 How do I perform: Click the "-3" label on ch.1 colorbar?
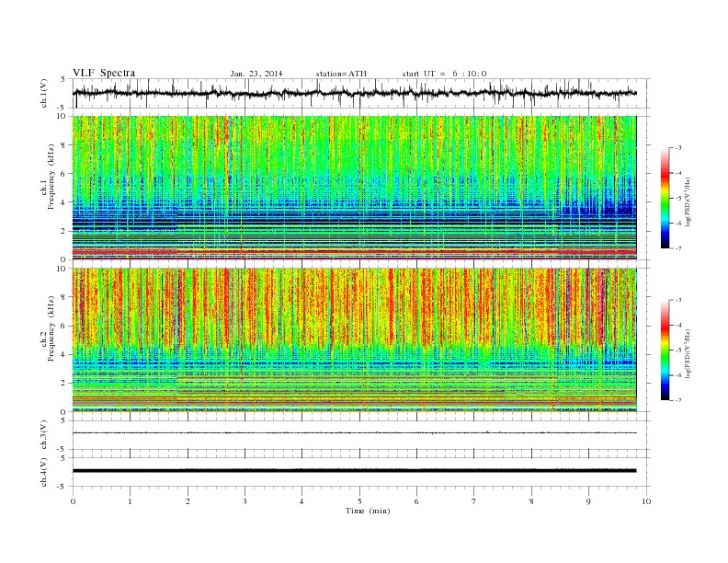click(x=677, y=148)
